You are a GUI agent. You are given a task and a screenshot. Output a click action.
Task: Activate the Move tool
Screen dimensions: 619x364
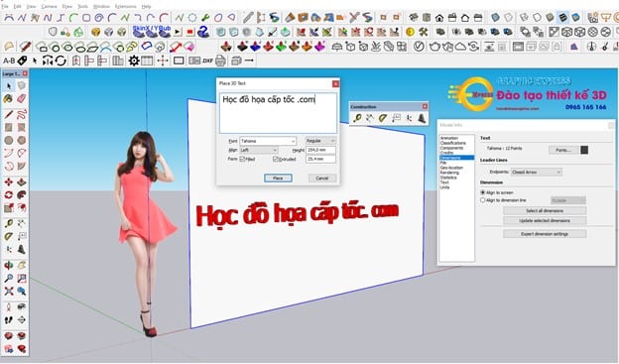9,182
